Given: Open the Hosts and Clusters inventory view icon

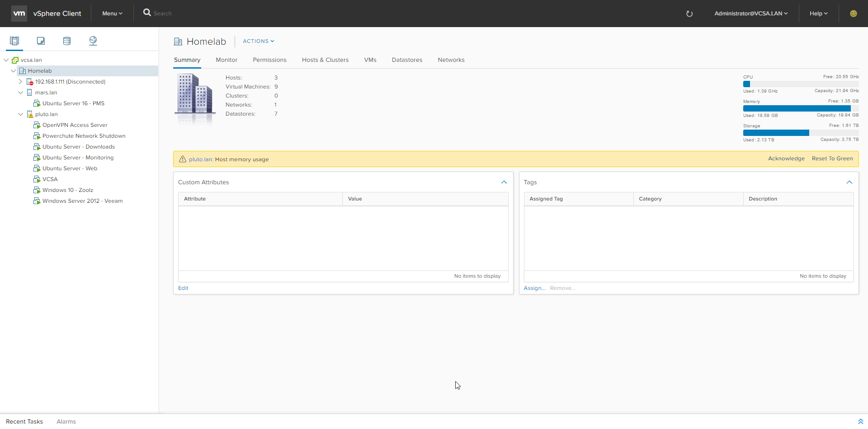Looking at the screenshot, I should (x=14, y=41).
